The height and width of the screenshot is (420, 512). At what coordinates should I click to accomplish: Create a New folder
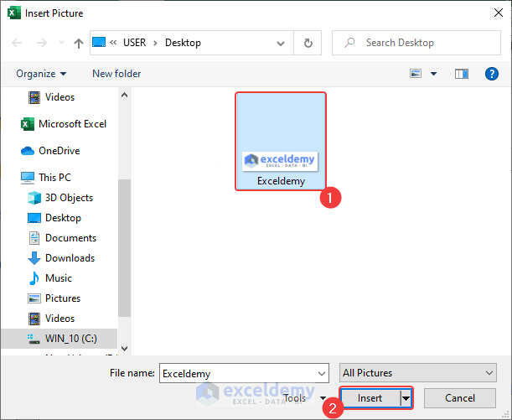[116, 74]
